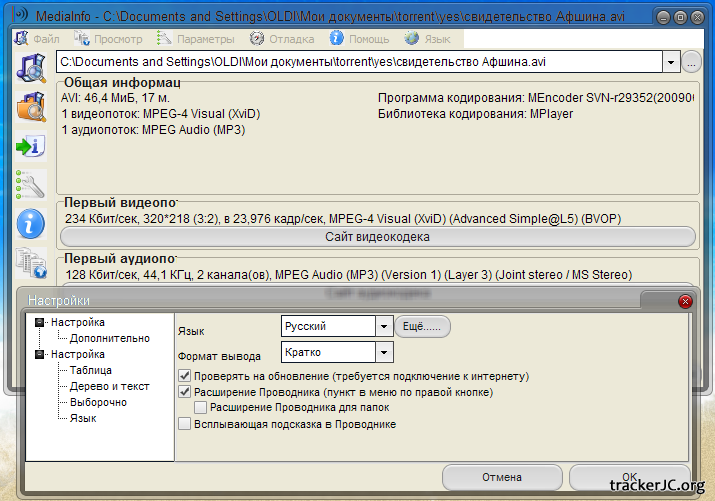Screen dimensions: 715x501
Task: Click the Сайт видеокодека button
Action: 377,237
